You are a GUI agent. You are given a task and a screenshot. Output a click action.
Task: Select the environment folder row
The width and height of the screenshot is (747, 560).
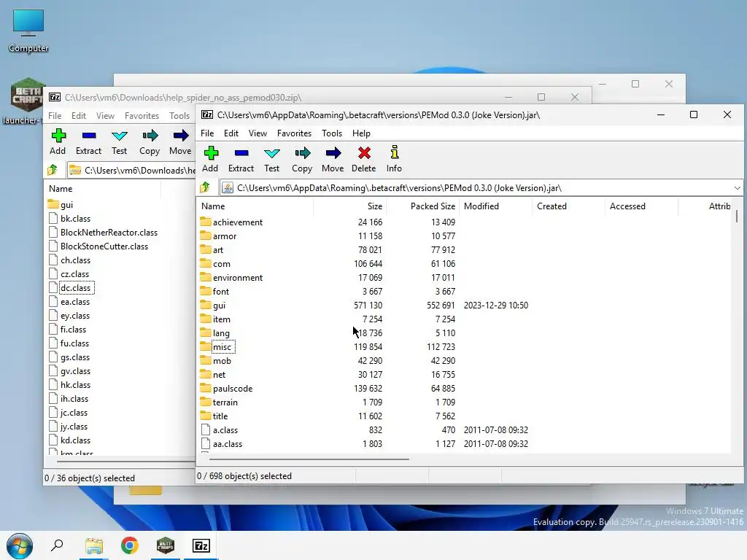point(238,277)
